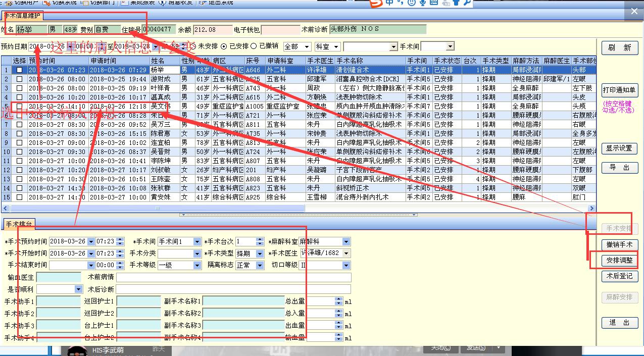
Task: Click the 导出 export button
Action: 620,168
